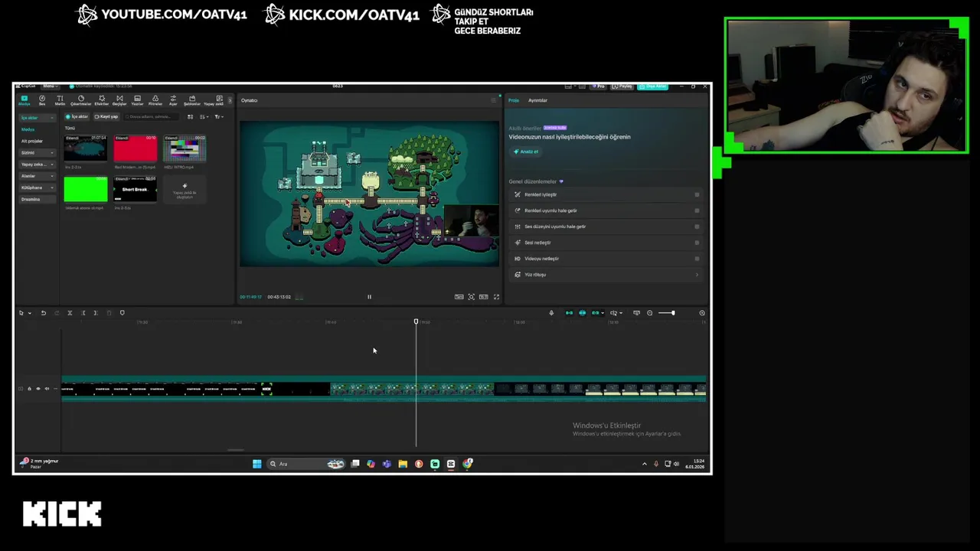This screenshot has width=980, height=551.
Task: Pause playback in the player
Action: pyautogui.click(x=369, y=297)
